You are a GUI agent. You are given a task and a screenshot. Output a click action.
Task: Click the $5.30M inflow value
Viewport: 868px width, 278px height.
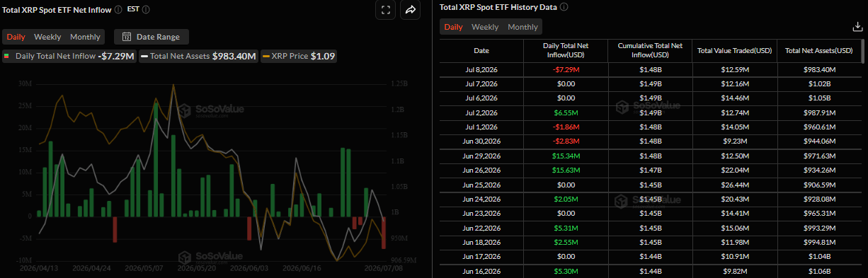[x=566, y=271]
